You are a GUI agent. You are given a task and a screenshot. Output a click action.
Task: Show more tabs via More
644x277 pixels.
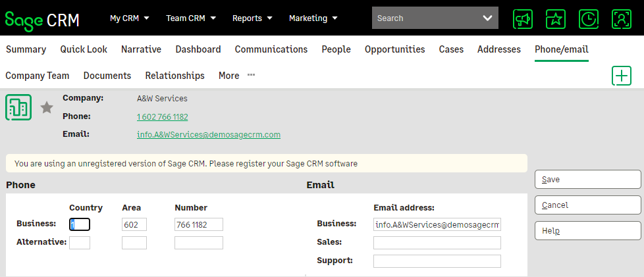tap(236, 76)
